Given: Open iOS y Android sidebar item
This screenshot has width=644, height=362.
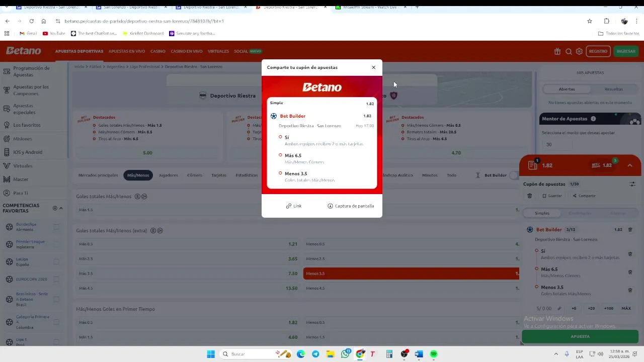Looking at the screenshot, I should (33, 152).
